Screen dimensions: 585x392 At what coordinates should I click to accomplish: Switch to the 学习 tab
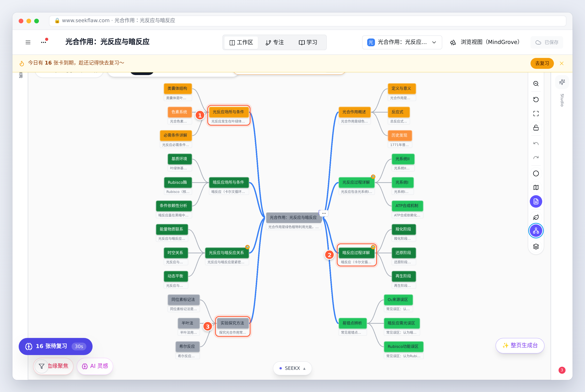point(308,43)
